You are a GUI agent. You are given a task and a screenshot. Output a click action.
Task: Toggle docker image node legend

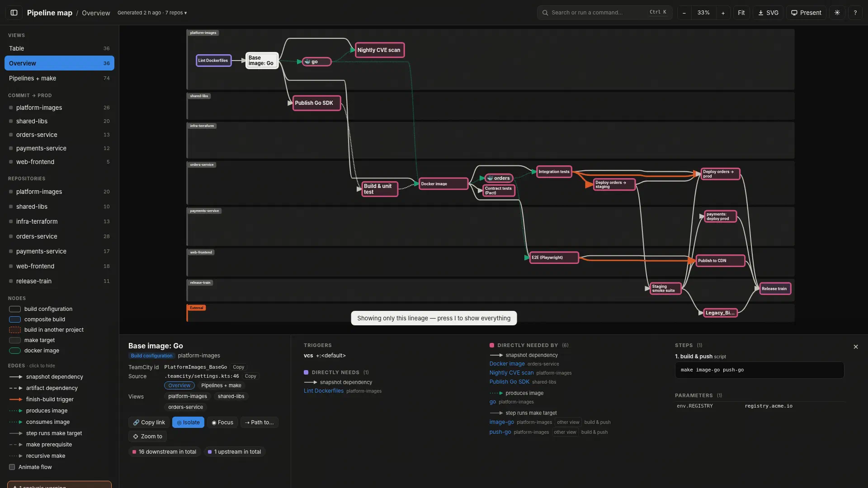tap(34, 351)
